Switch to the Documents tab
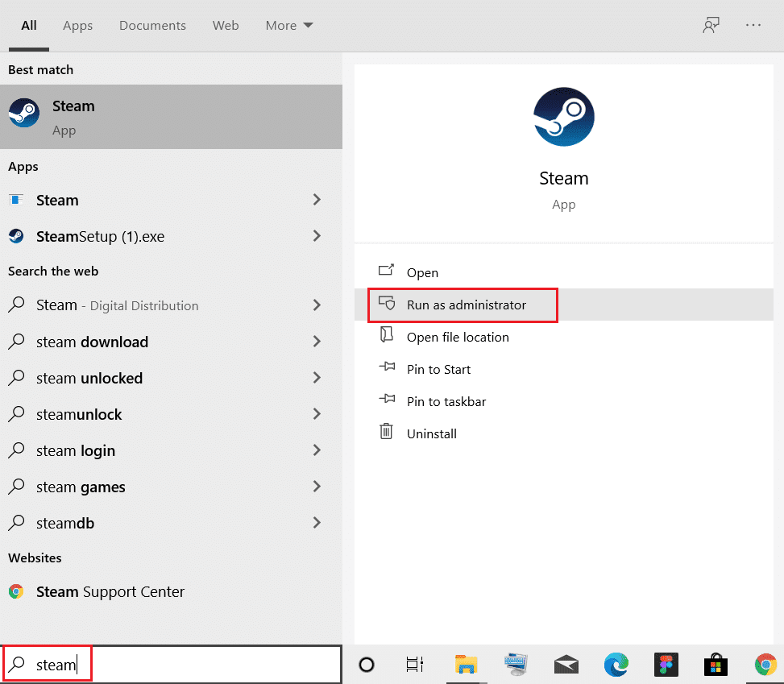 pyautogui.click(x=152, y=25)
